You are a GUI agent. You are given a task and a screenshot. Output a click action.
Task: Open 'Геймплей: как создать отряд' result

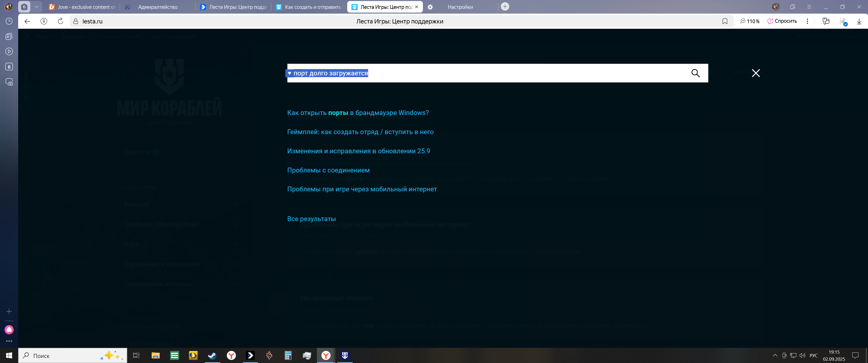coord(360,132)
